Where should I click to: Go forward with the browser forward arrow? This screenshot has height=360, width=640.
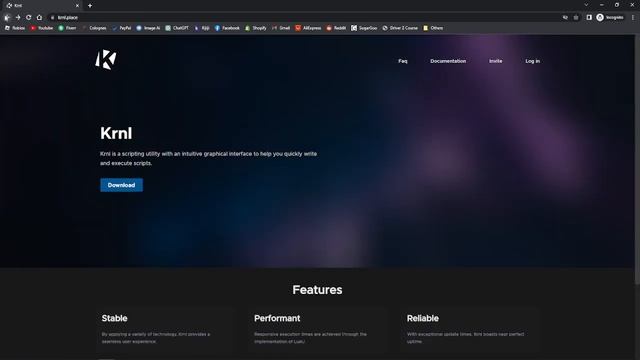coord(18,18)
